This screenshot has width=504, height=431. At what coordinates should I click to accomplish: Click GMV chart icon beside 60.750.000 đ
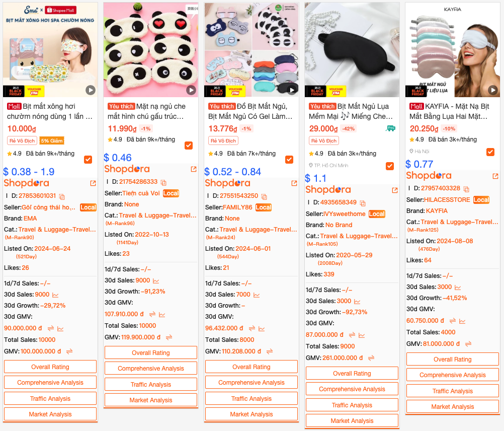tap(462, 321)
